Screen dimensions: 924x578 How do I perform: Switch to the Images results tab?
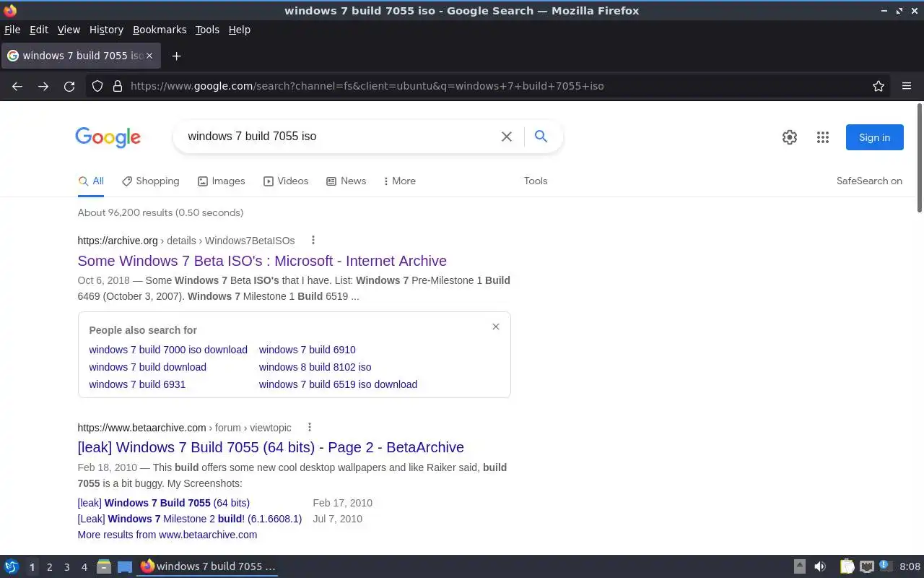pos(222,181)
